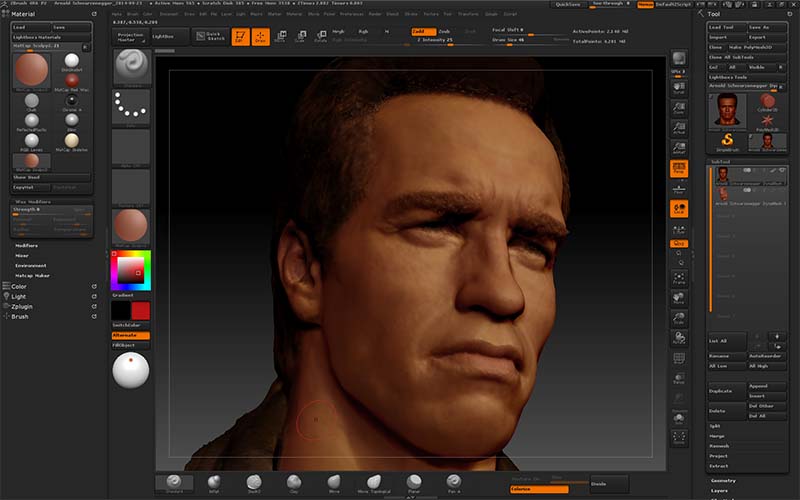Toggle the L.Sym button

[679, 229]
